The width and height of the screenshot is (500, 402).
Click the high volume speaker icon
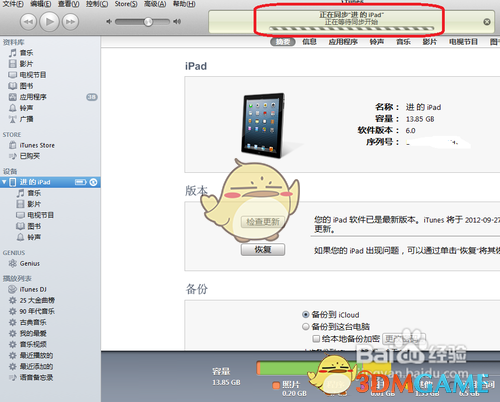tap(177, 22)
